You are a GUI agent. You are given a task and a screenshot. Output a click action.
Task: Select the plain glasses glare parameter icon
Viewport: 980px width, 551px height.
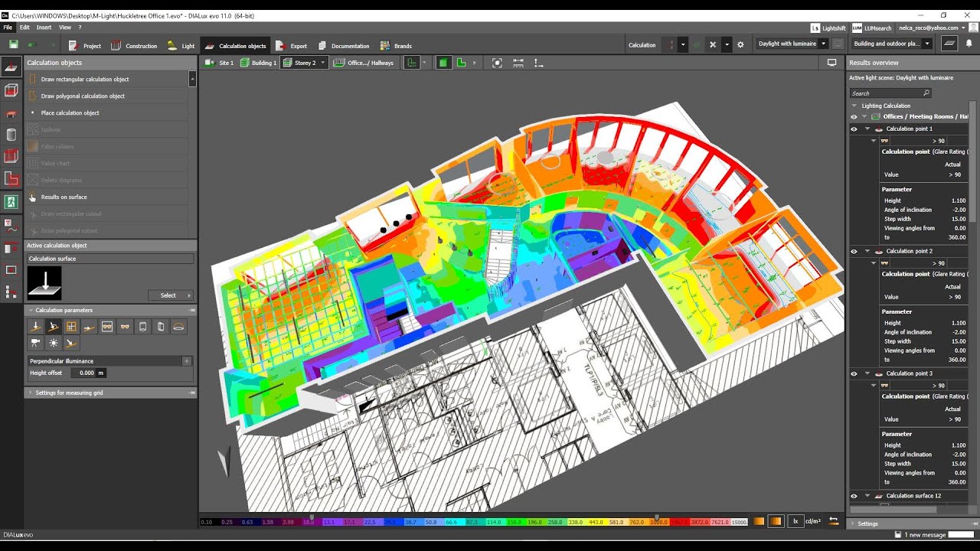pos(125,327)
